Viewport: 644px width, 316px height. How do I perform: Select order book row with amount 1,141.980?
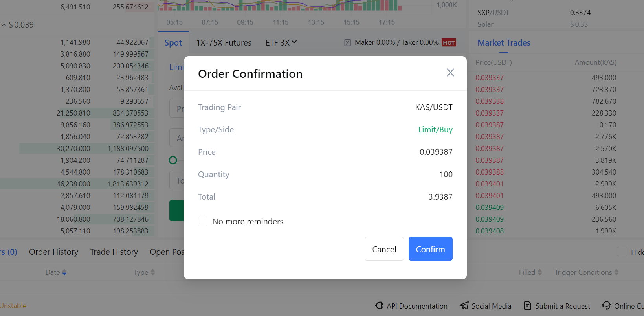tap(77, 42)
